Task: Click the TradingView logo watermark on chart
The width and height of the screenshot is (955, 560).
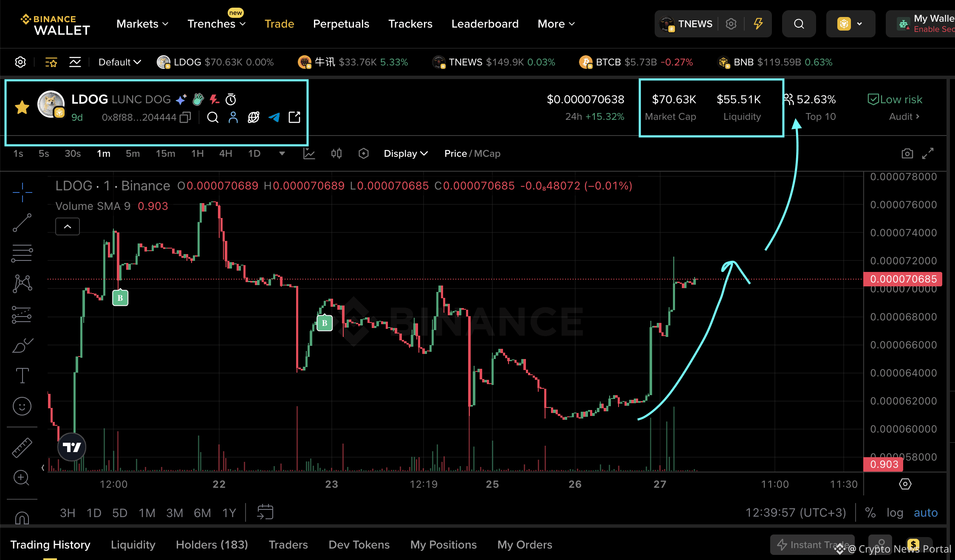Action: 71,447
